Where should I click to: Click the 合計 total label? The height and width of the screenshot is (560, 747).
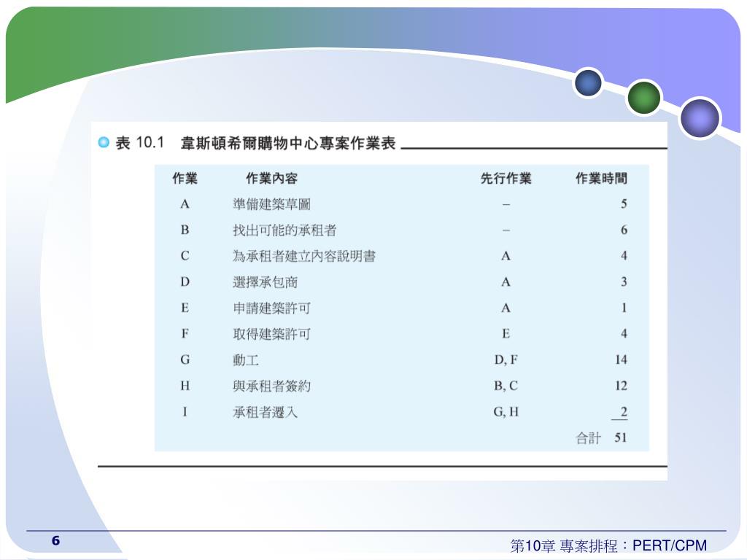pyautogui.click(x=589, y=437)
